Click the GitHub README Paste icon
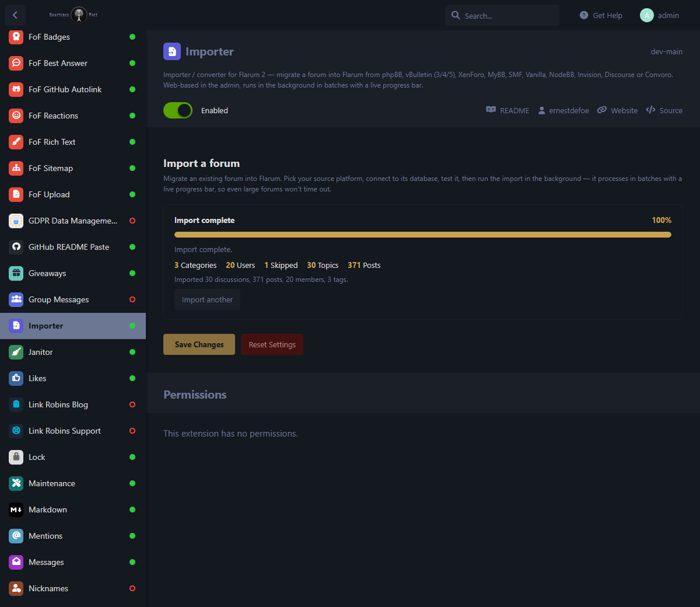 pos(16,247)
